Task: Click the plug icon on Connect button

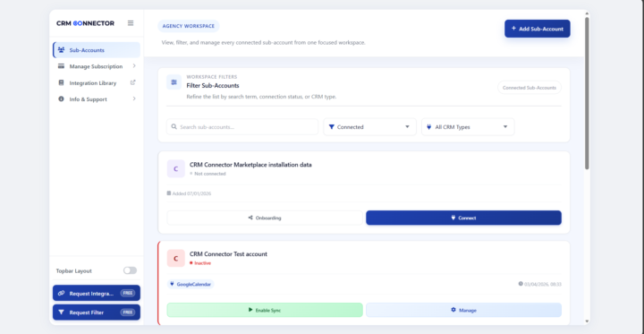Action: (453, 218)
